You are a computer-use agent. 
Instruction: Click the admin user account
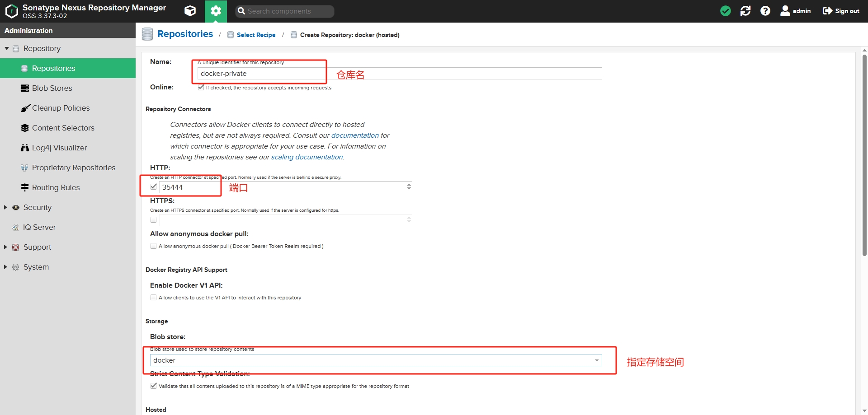(796, 11)
